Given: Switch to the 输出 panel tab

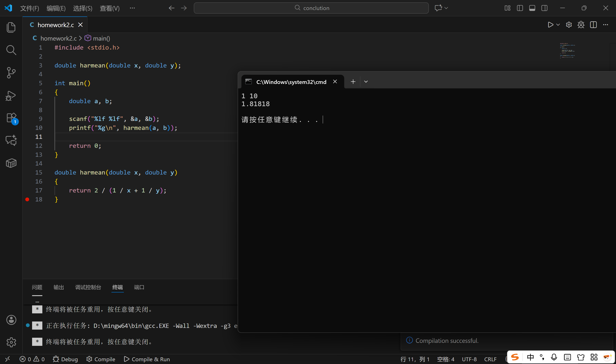Looking at the screenshot, I should 59,287.
